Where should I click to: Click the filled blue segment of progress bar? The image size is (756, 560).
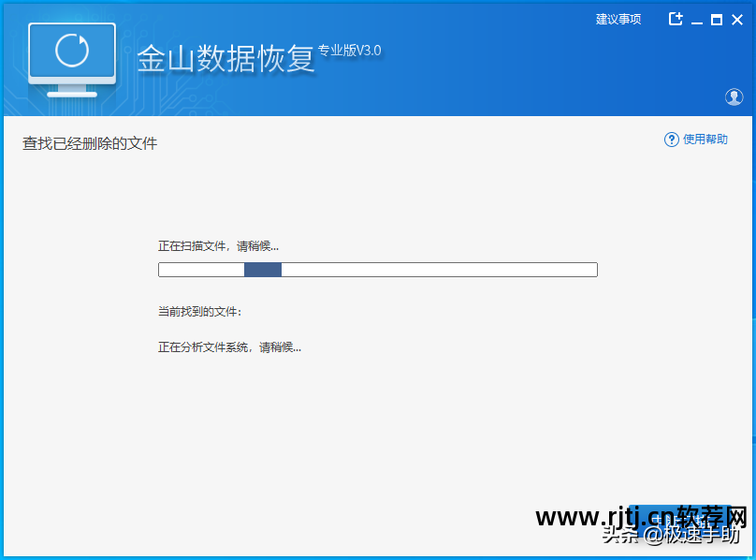tap(262, 270)
